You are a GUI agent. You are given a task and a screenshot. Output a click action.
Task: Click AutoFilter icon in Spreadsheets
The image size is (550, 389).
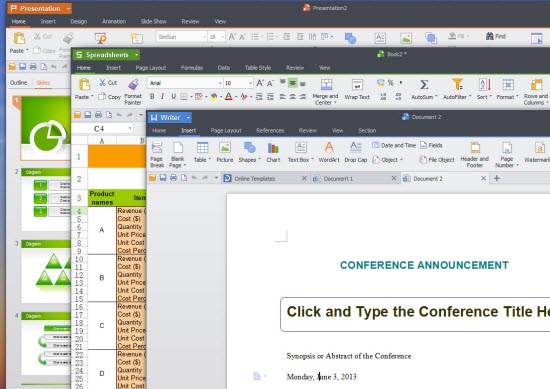[457, 85]
